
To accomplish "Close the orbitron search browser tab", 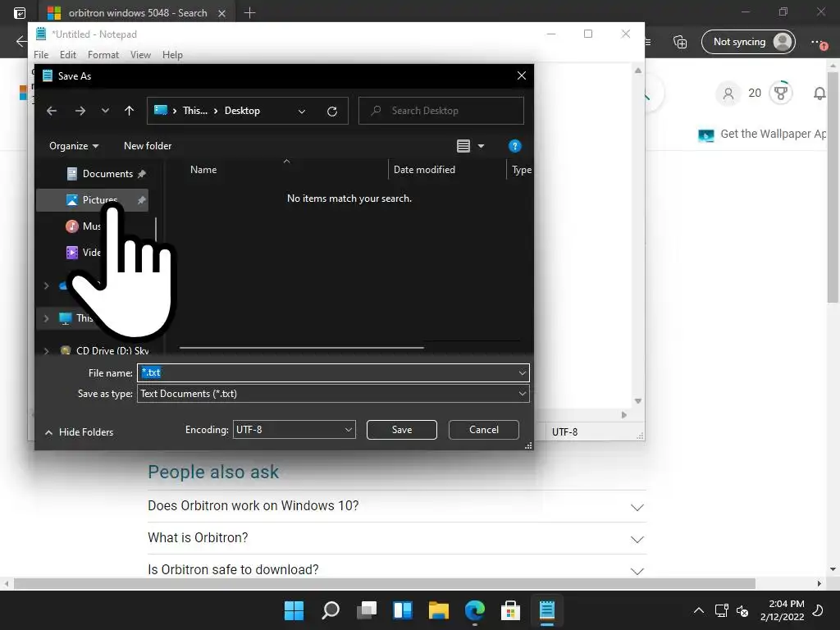I will 221,13.
